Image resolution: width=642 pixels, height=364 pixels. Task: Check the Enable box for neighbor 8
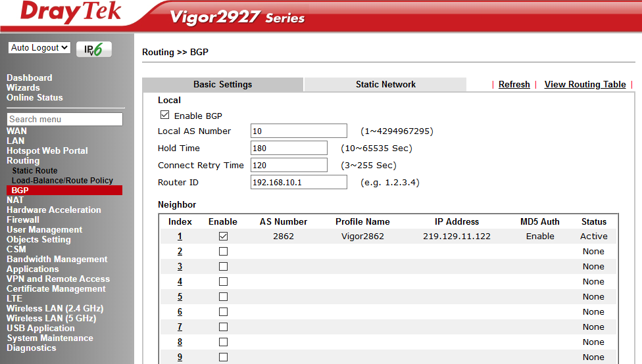223,342
